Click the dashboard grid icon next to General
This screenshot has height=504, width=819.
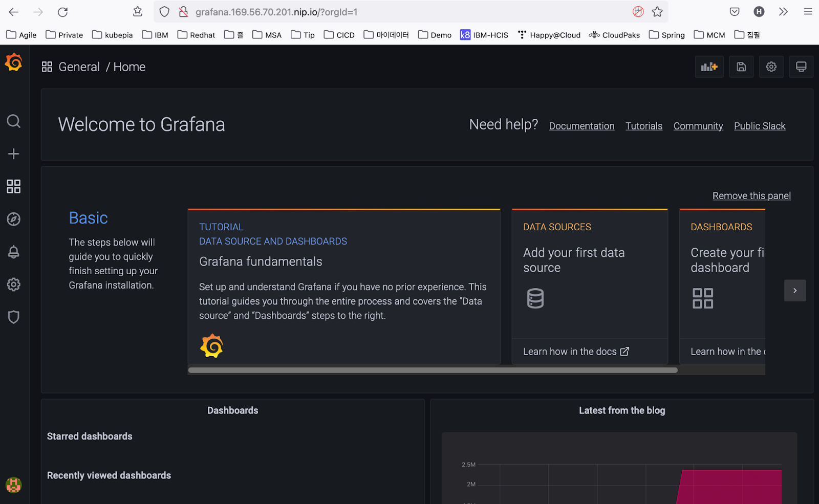click(47, 67)
